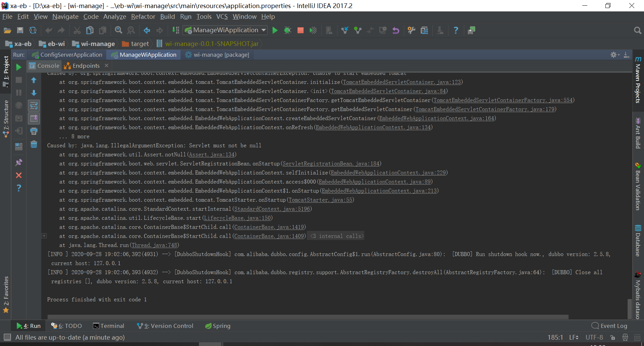Click the Copy icon in toolbar
Viewport: 644px width, 346px height.
(90, 30)
